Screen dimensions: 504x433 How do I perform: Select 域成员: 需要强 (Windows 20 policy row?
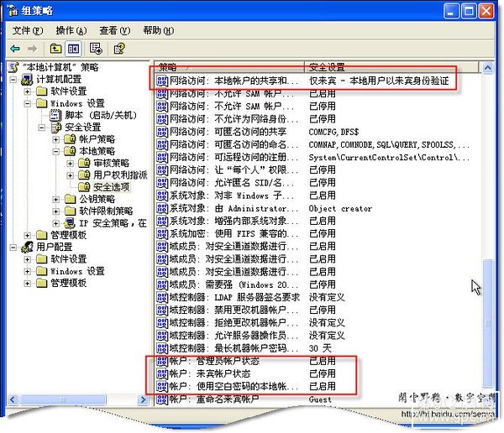tap(246, 284)
